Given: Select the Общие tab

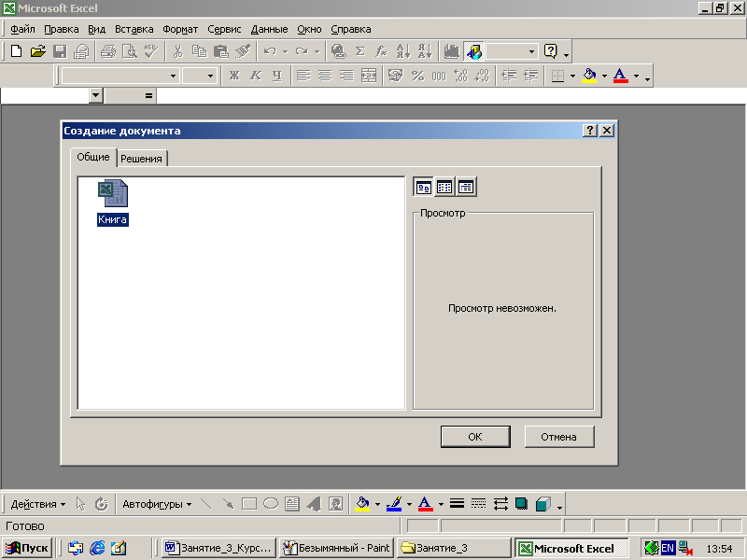Looking at the screenshot, I should click(x=93, y=157).
